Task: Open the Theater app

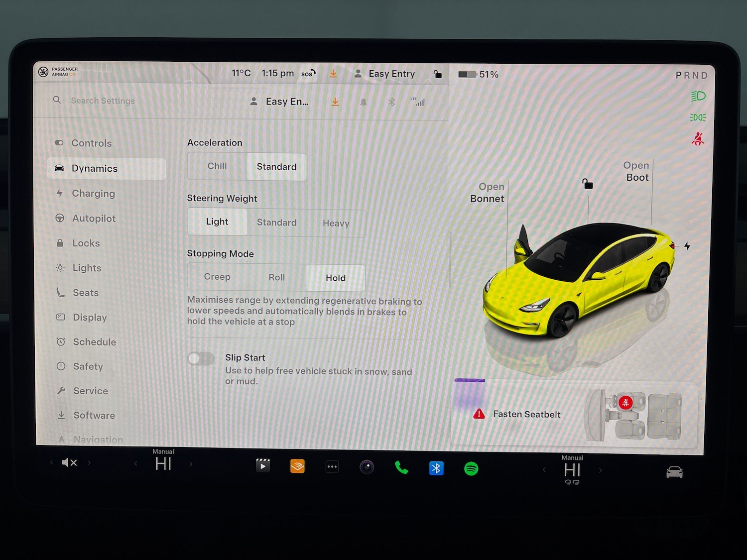Action: pos(262,466)
